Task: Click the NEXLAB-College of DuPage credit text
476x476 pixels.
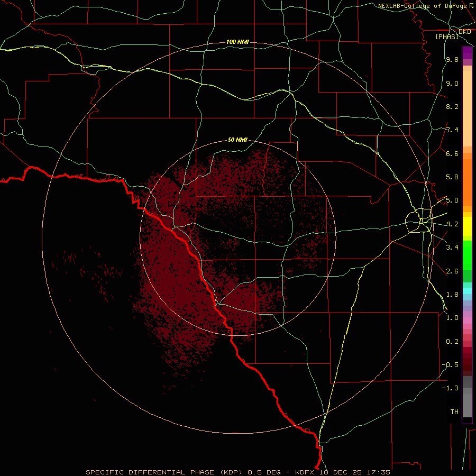Action: 422,6
